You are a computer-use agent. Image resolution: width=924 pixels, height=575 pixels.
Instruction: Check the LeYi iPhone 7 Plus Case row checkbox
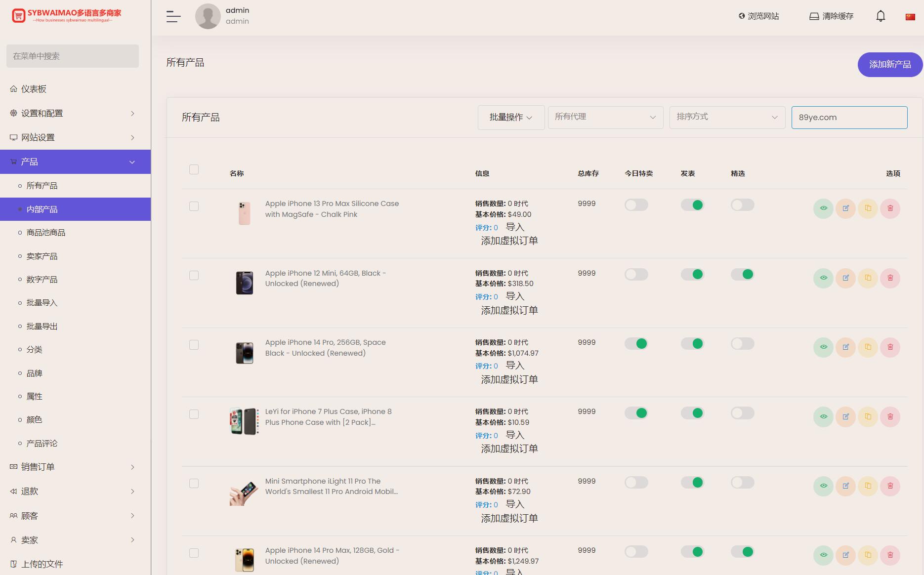194,414
